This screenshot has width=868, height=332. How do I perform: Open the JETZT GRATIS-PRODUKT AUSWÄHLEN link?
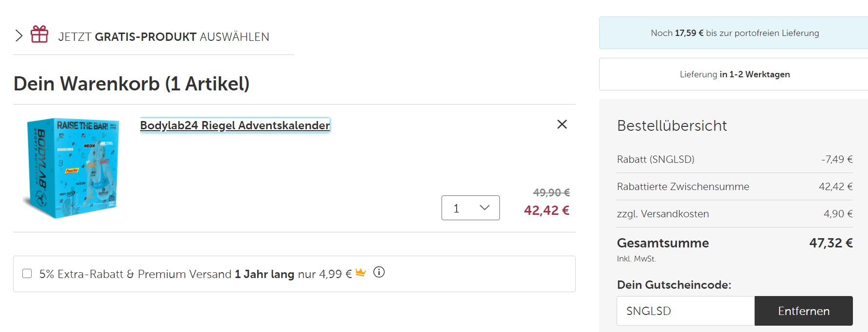[x=163, y=37]
